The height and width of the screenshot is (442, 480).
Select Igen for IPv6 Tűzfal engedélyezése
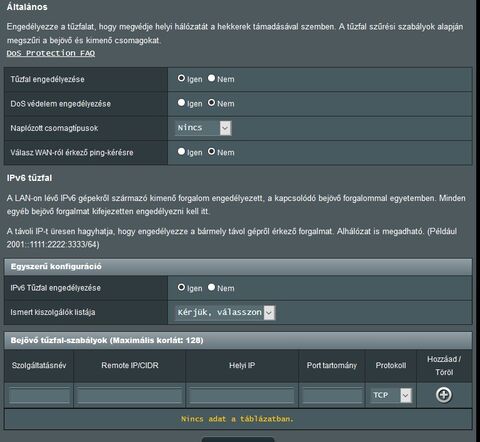point(181,287)
